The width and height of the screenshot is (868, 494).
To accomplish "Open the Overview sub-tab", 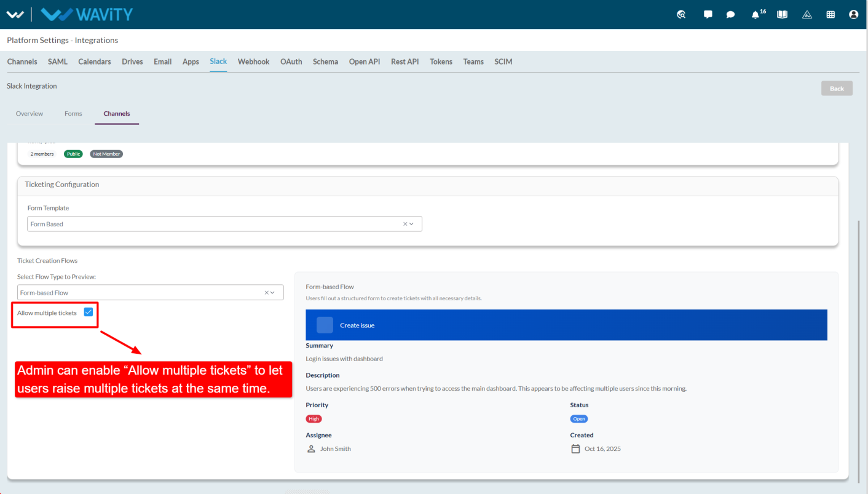I will [x=30, y=114].
